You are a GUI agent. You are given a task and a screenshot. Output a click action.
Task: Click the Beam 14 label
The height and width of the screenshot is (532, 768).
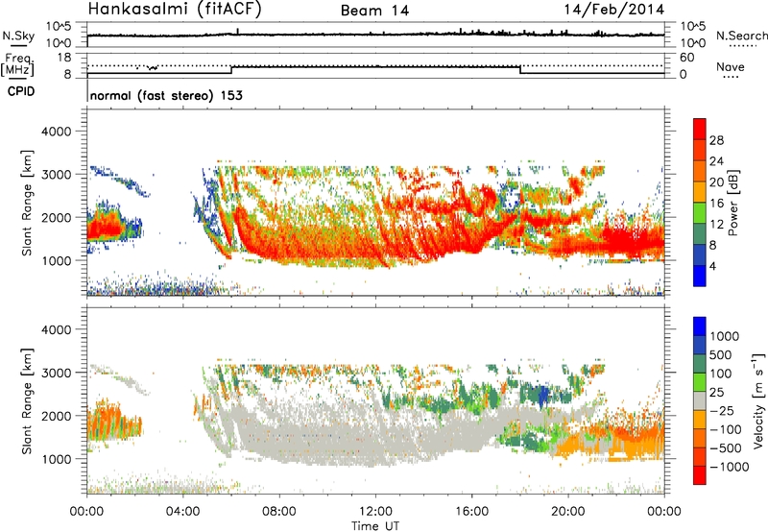[x=374, y=11]
